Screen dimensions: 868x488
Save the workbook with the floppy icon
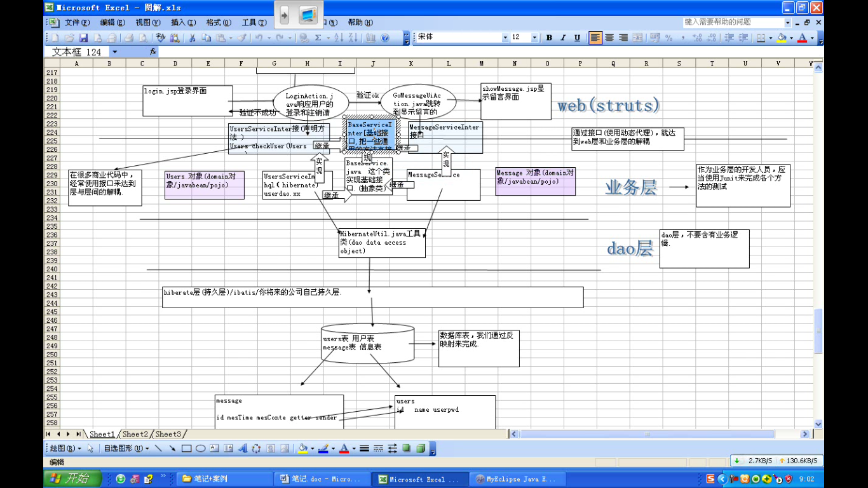point(83,37)
